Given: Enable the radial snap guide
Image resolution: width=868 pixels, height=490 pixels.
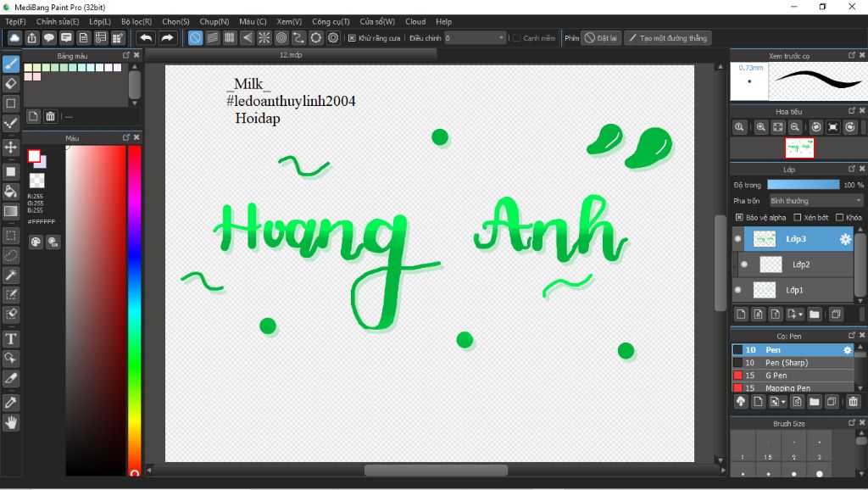Looking at the screenshot, I should (264, 37).
